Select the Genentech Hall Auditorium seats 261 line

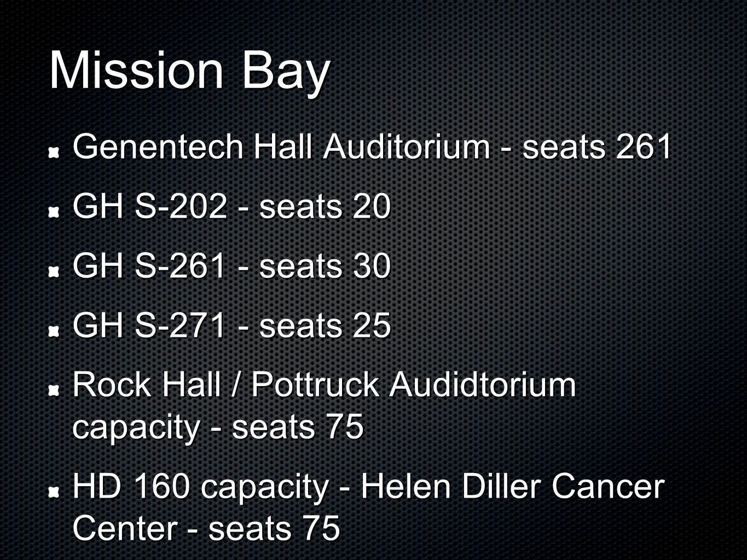372,147
